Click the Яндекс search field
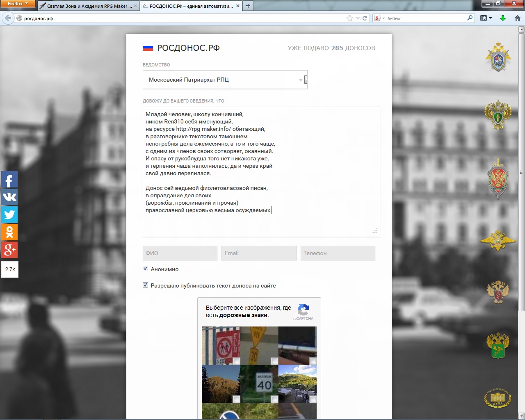Image resolution: width=525 pixels, height=420 pixels. pyautogui.click(x=425, y=18)
